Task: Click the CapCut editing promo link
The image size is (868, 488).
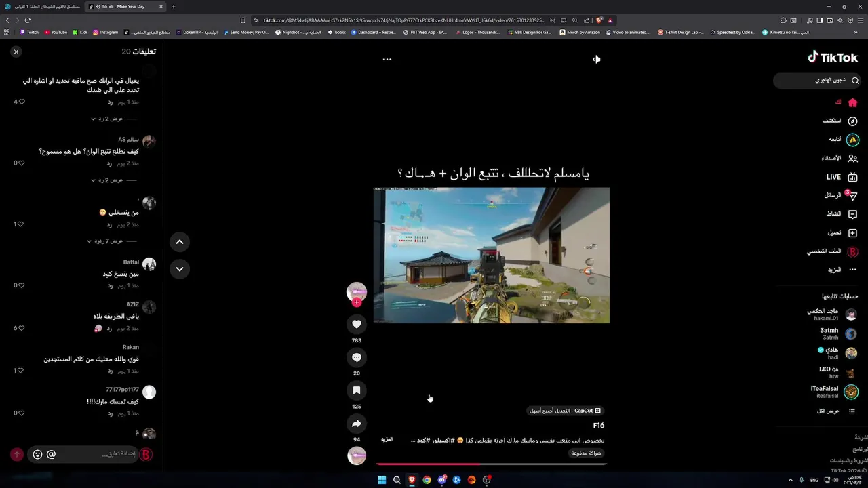Action: tap(565, 411)
